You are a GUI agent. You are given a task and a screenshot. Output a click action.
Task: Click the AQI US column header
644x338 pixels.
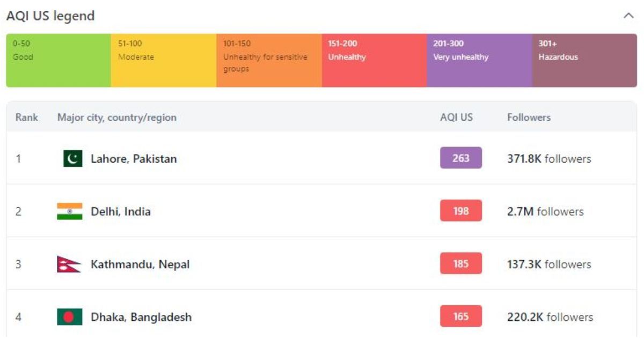(457, 117)
